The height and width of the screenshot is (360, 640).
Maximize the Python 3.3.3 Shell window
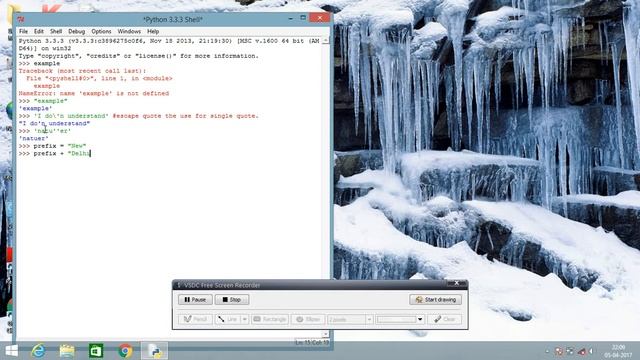coord(303,18)
